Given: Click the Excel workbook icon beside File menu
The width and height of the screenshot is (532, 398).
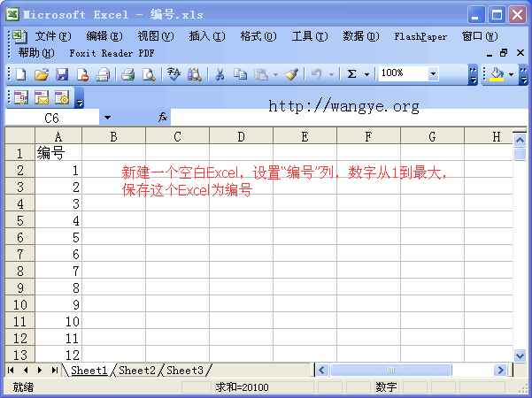Looking at the screenshot, I should point(19,36).
